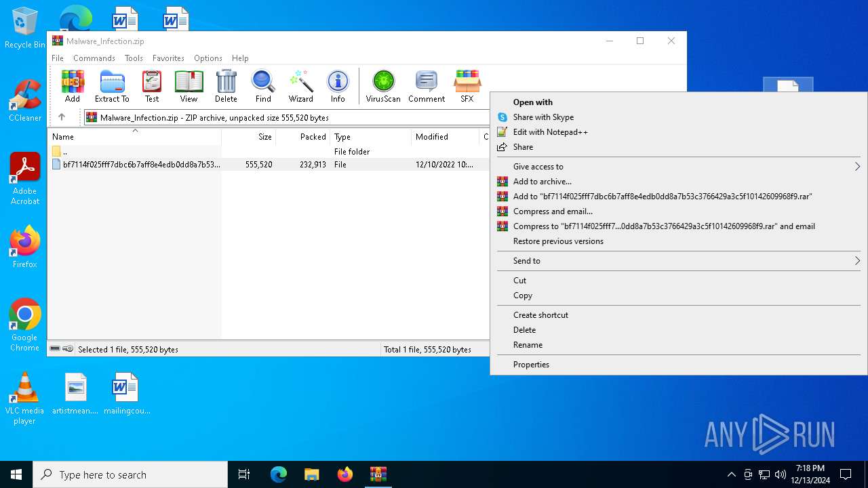Click the WinRAR taskbar button

(378, 474)
